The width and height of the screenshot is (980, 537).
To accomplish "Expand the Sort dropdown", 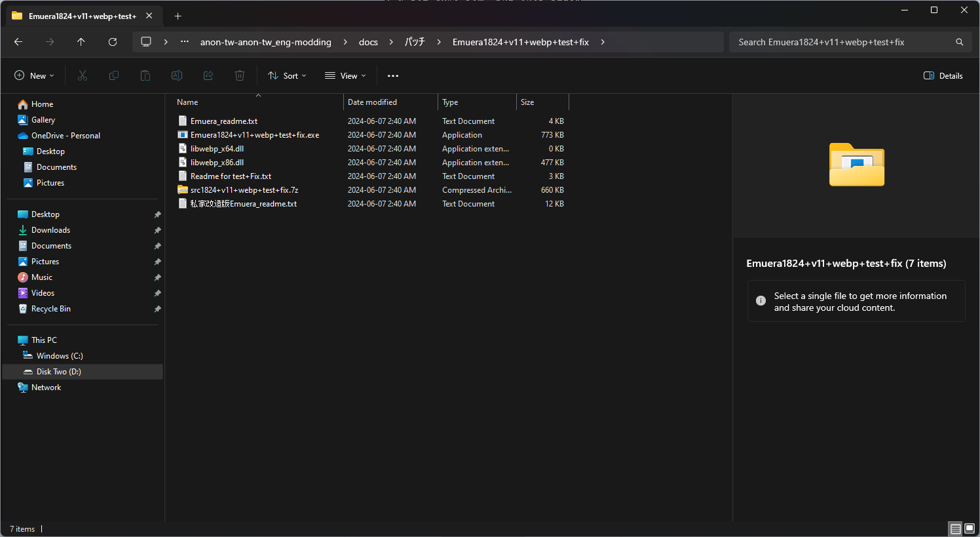I will coord(287,76).
